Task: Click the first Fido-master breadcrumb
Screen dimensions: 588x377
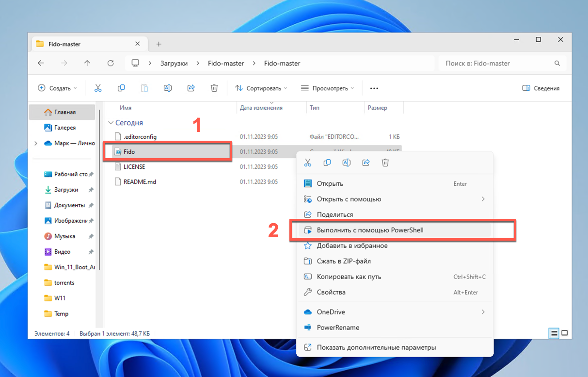Action: [x=226, y=63]
